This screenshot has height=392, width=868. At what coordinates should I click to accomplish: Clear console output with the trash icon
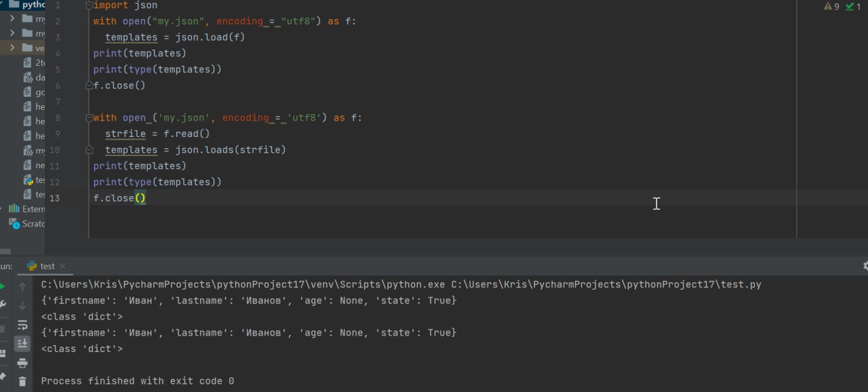tap(22, 382)
